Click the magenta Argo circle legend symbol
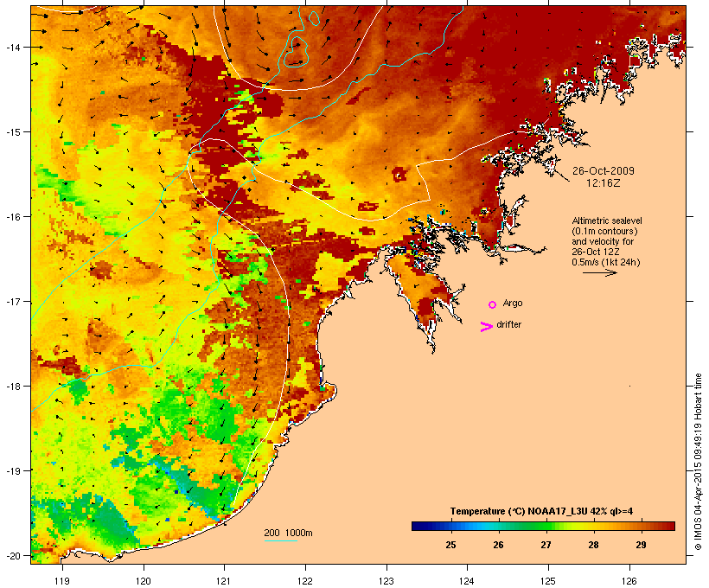Viewport: 709px width, 588px height. [492, 304]
